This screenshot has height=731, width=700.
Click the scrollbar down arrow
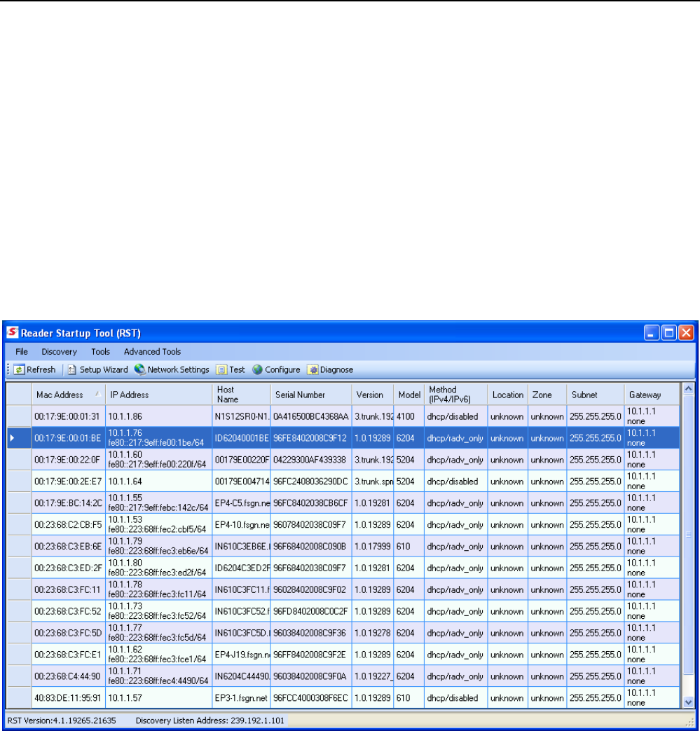pyautogui.click(x=688, y=702)
